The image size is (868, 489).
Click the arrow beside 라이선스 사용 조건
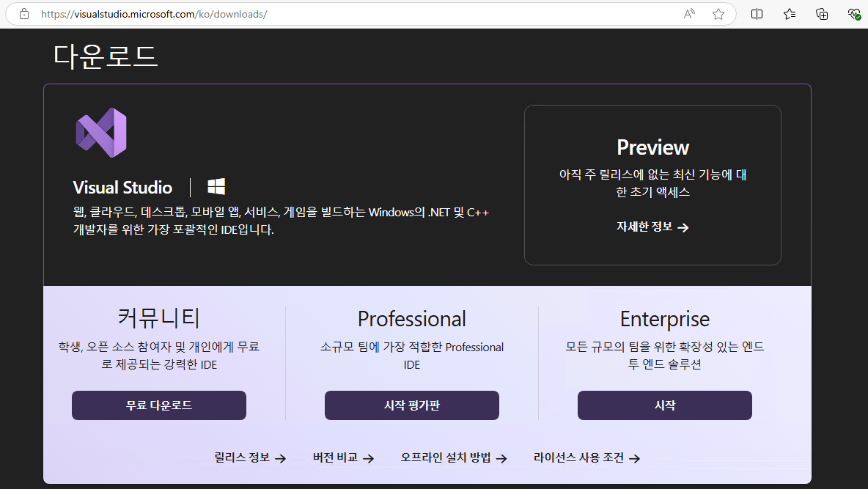[x=635, y=457]
